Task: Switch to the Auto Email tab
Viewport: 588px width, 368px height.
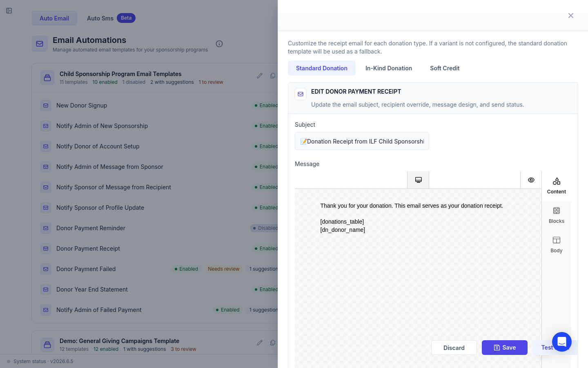Action: [x=54, y=18]
